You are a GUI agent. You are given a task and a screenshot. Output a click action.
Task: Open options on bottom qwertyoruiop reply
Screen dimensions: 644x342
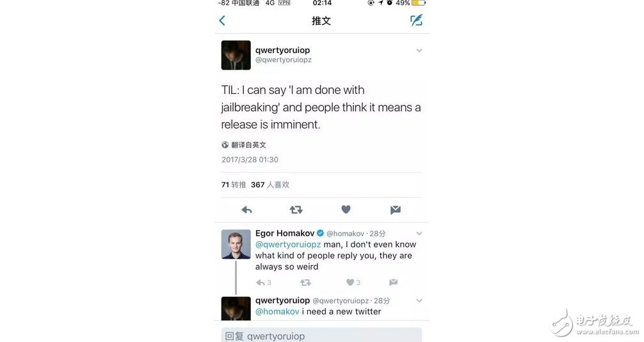pos(419,300)
